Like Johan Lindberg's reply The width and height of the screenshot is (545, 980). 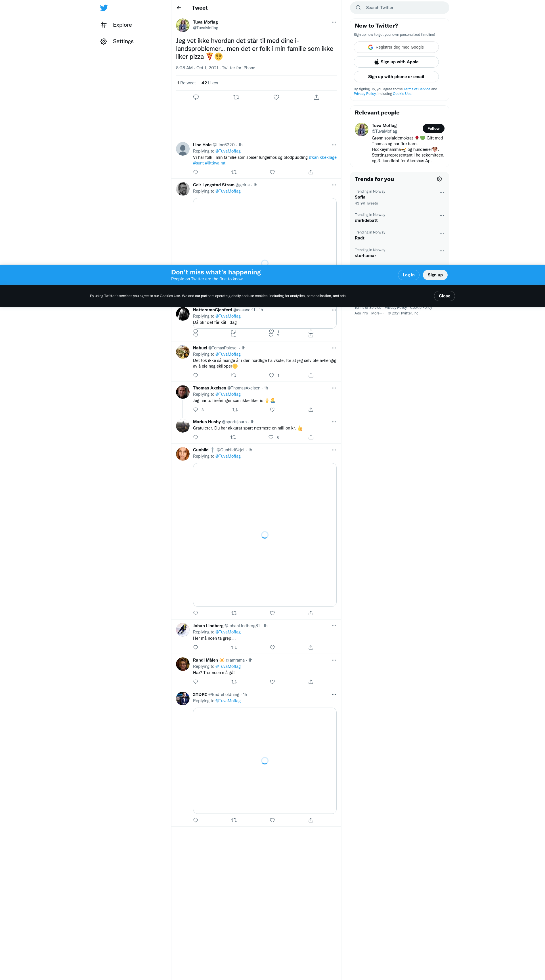pos(272,647)
